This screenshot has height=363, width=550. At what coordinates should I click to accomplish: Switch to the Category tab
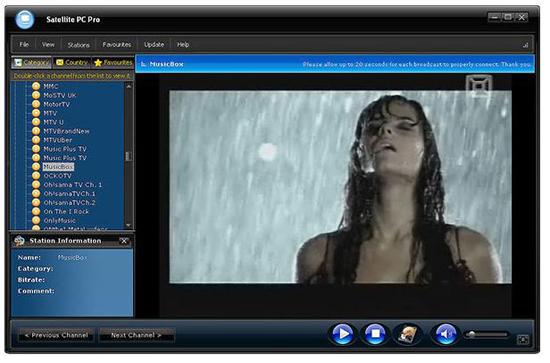click(x=32, y=63)
